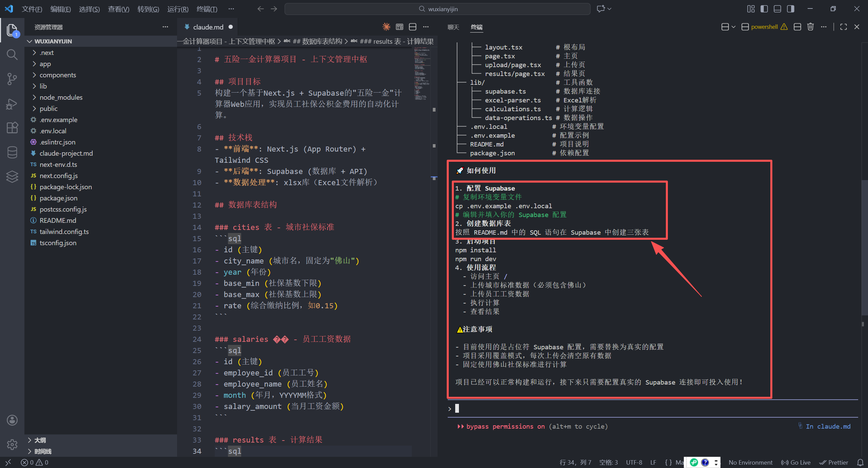Open claude-project.md in the file tree

(101, 153)
